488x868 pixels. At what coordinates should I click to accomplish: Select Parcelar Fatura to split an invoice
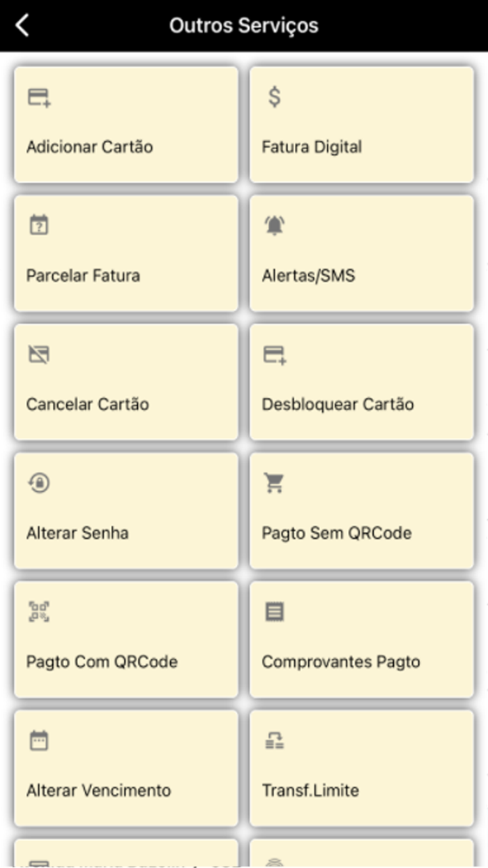[x=125, y=253]
